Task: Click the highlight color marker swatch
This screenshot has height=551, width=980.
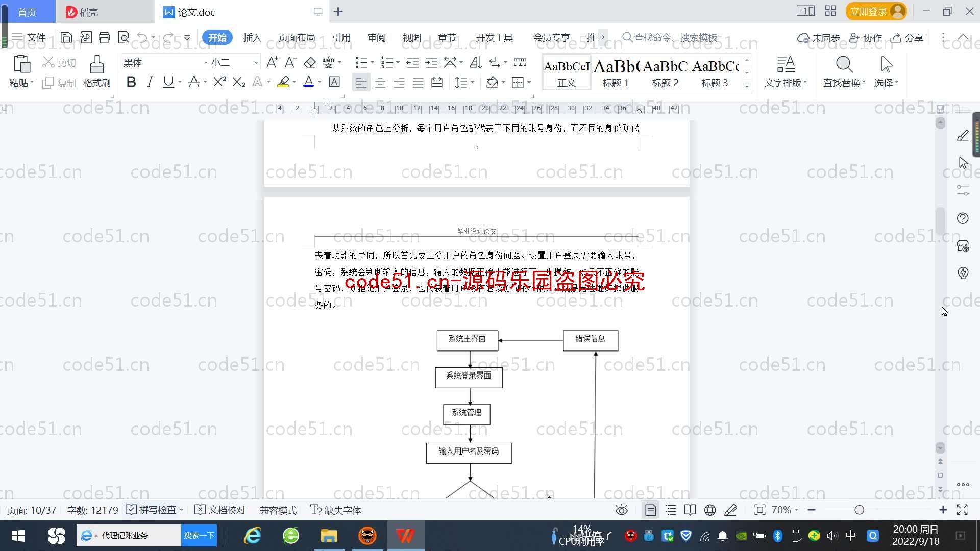Action: pos(283,82)
